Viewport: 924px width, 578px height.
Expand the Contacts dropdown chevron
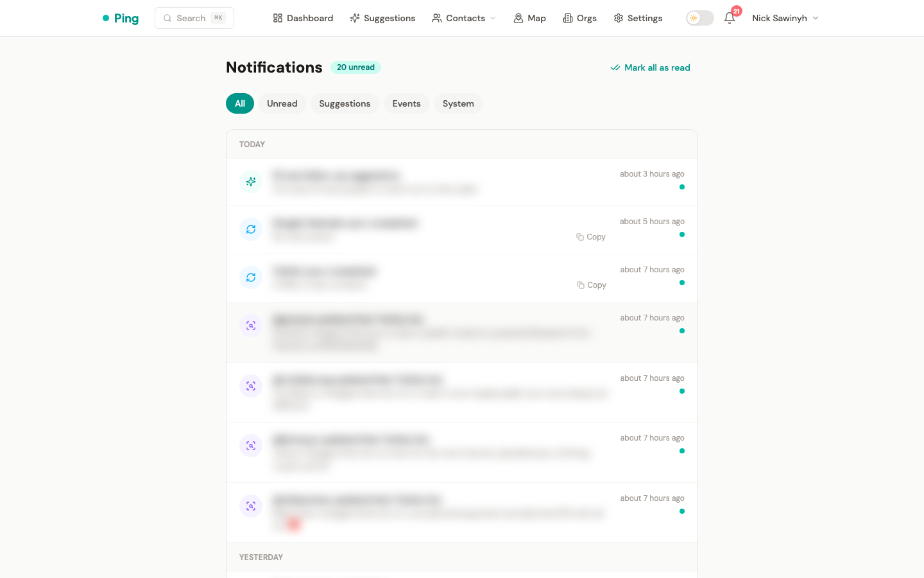[493, 18]
